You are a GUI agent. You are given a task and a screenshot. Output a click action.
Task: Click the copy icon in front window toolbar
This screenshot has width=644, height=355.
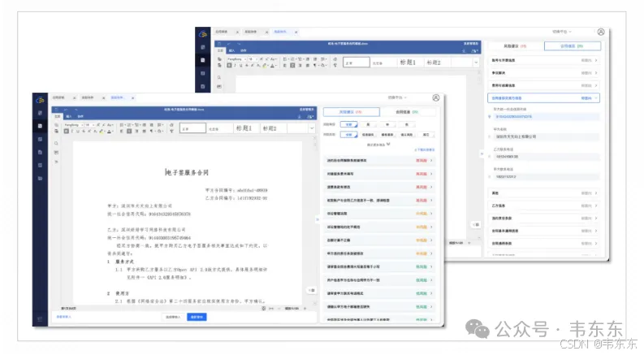coord(56,125)
